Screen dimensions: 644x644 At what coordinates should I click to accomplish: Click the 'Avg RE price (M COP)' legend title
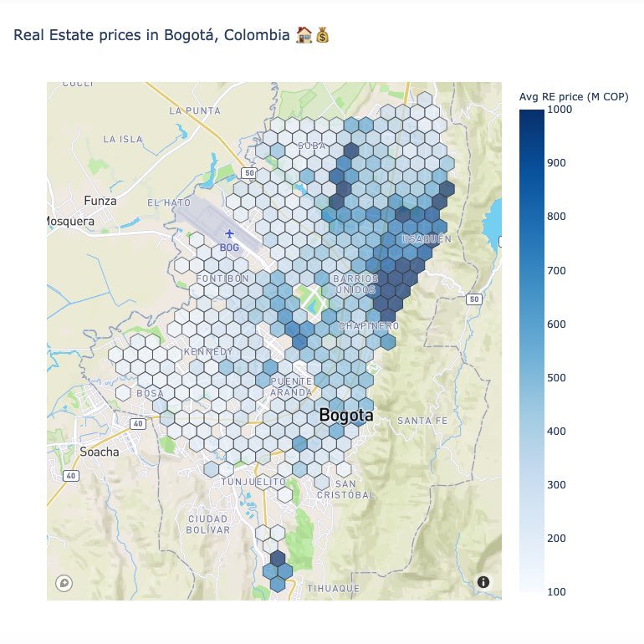pos(574,97)
